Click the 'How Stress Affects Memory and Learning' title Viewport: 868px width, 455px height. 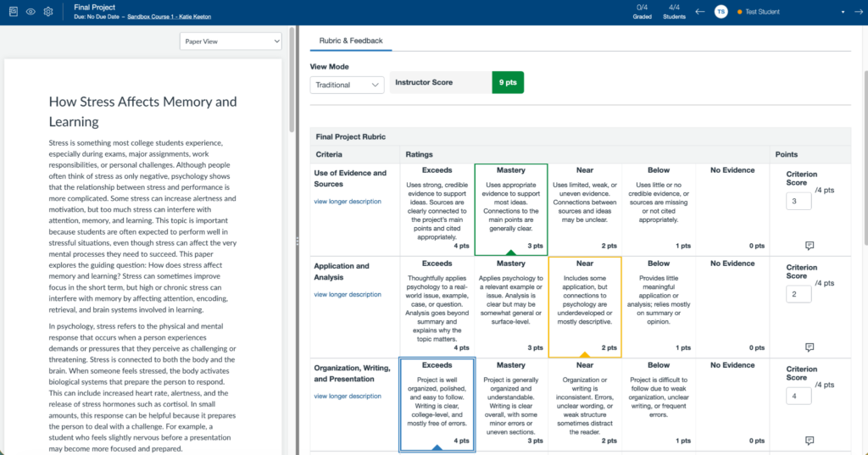pos(142,112)
